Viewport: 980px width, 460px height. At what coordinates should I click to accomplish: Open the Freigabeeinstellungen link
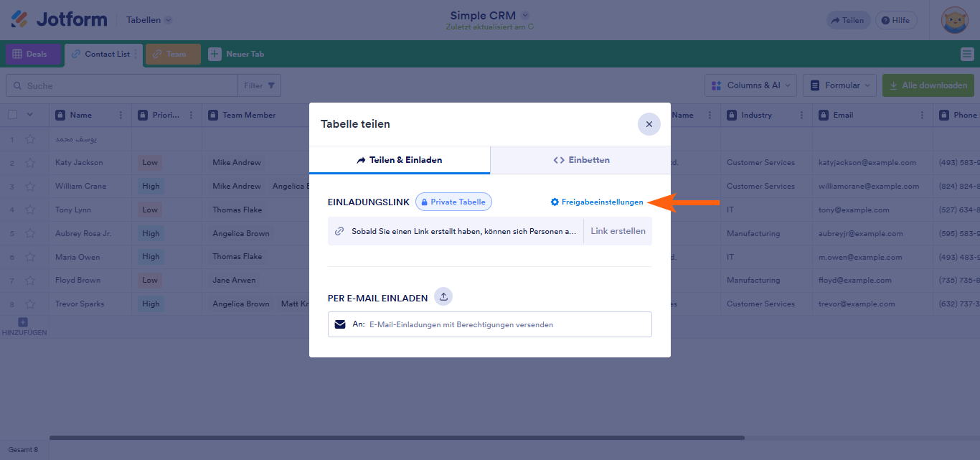pyautogui.click(x=597, y=202)
